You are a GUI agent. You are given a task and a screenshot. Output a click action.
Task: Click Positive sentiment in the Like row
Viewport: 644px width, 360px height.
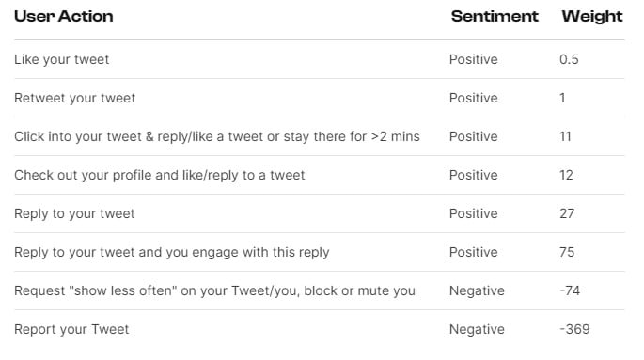tap(474, 59)
